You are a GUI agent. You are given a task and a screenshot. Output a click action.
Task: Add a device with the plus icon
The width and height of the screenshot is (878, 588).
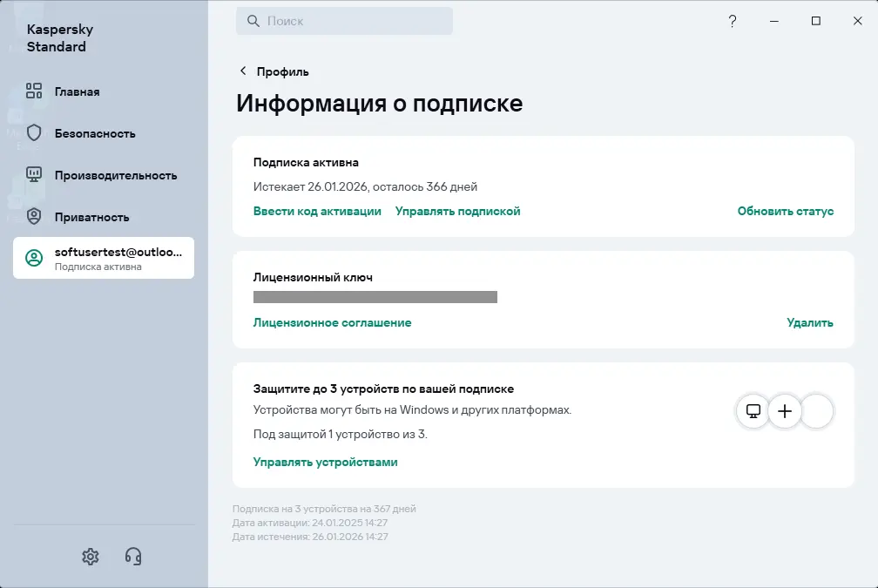[785, 411]
